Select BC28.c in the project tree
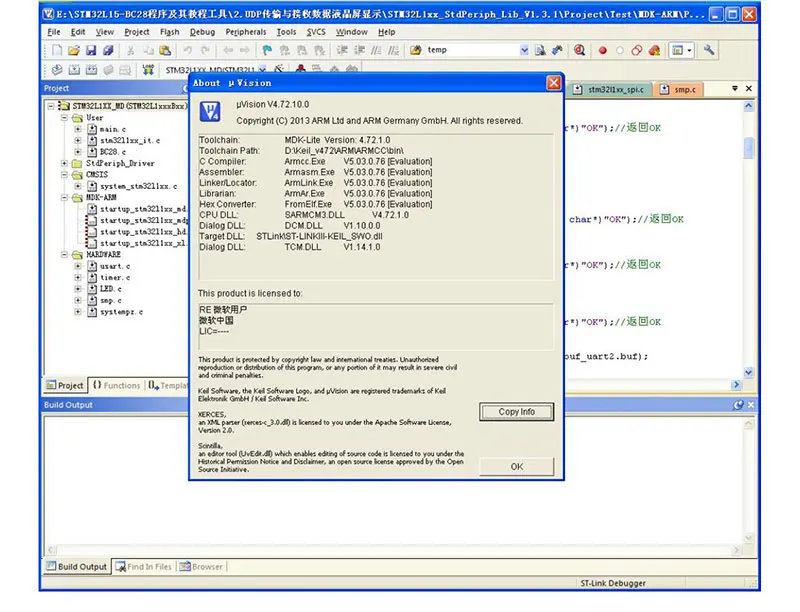Image resolution: width=800 pixels, height=612 pixels. pyautogui.click(x=113, y=152)
